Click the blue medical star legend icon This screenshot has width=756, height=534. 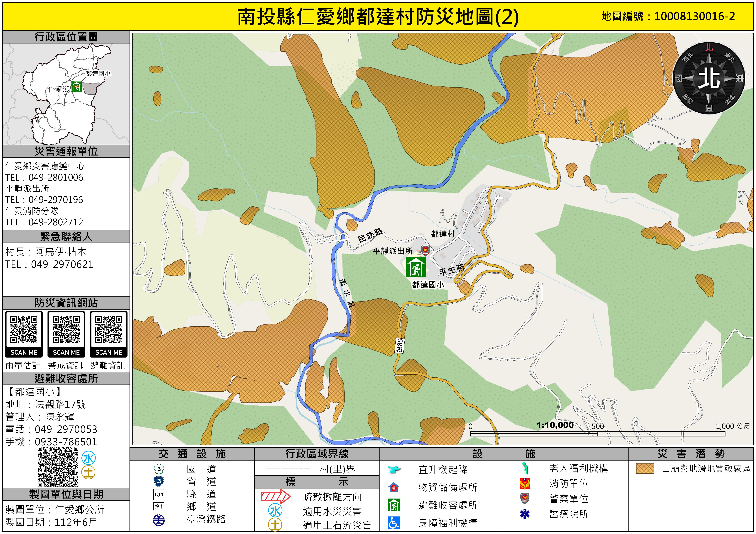tap(525, 514)
